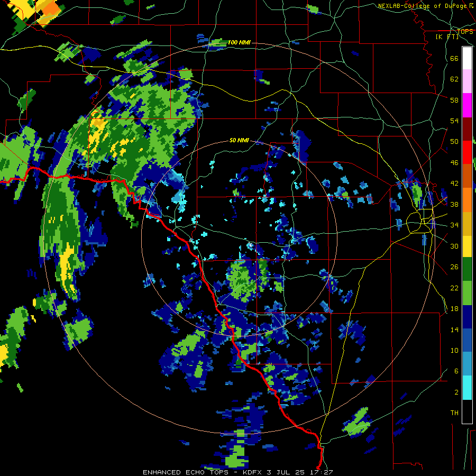Click the cyan 2 kft legend swatch
The image size is (476, 476).
pos(467,388)
